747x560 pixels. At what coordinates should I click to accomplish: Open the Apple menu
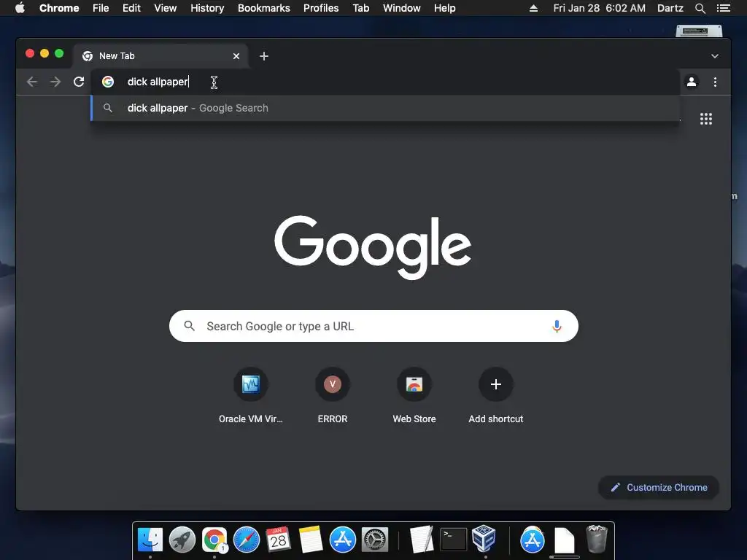click(x=20, y=8)
